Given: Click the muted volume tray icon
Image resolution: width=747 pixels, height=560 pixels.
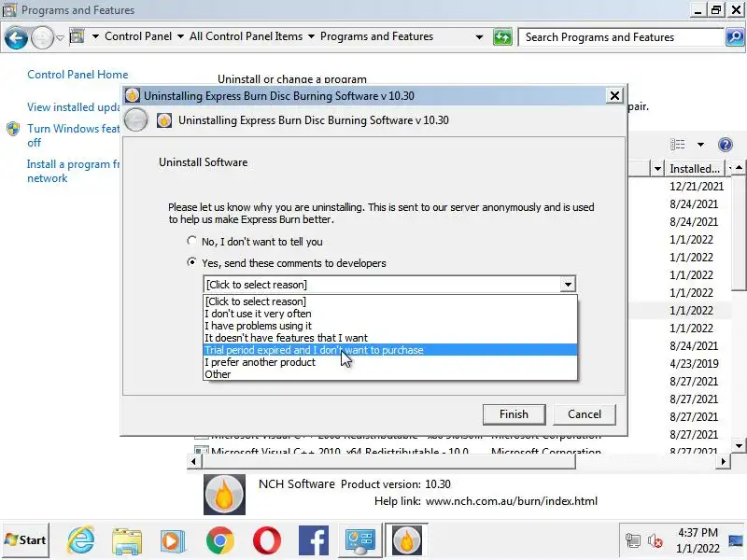Looking at the screenshot, I should [x=655, y=540].
